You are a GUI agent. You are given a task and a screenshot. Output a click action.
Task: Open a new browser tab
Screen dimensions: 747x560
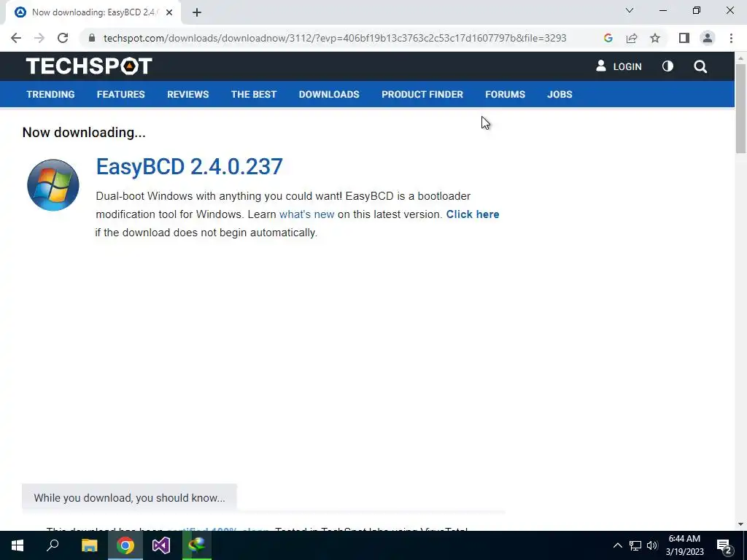pos(197,13)
